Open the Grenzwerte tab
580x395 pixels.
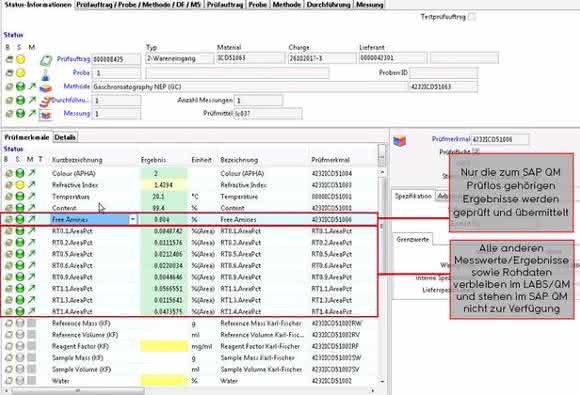click(413, 239)
